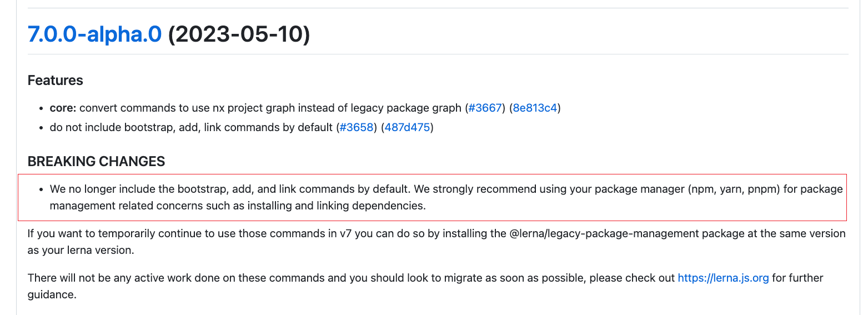The width and height of the screenshot is (868, 315).
Task: Click the BREAKING CHANGES heading
Action: pyautogui.click(x=96, y=162)
